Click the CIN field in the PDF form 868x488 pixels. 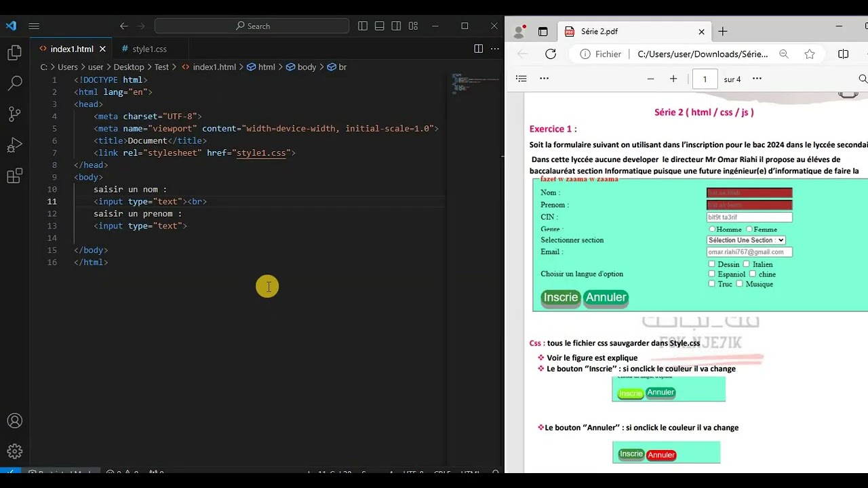coord(749,218)
